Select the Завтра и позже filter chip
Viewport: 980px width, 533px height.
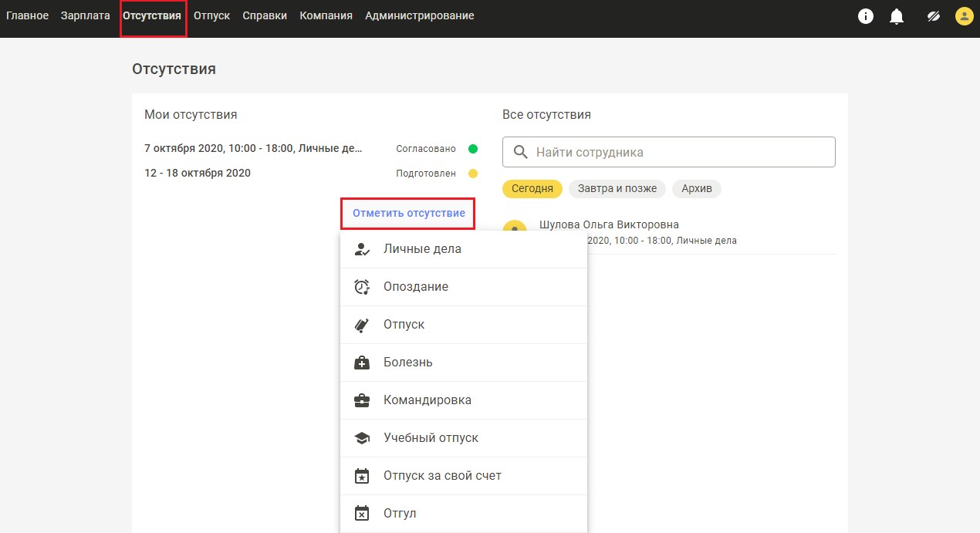(x=617, y=188)
